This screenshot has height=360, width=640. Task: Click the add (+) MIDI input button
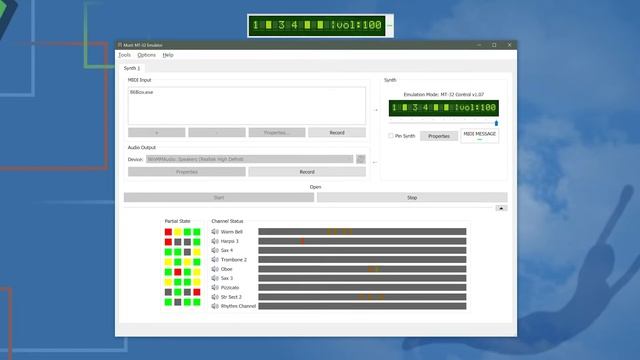pos(157,133)
